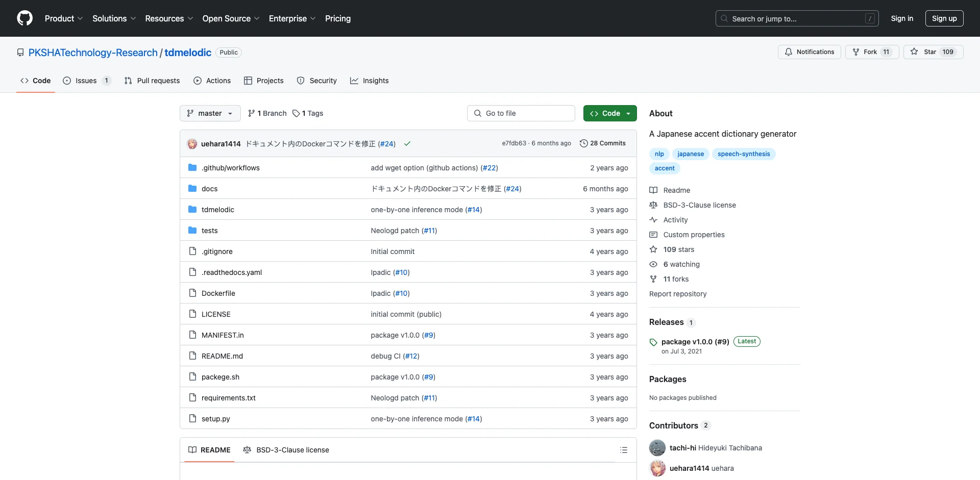
Task: Click the 6 watching eye icon
Action: pos(653,264)
